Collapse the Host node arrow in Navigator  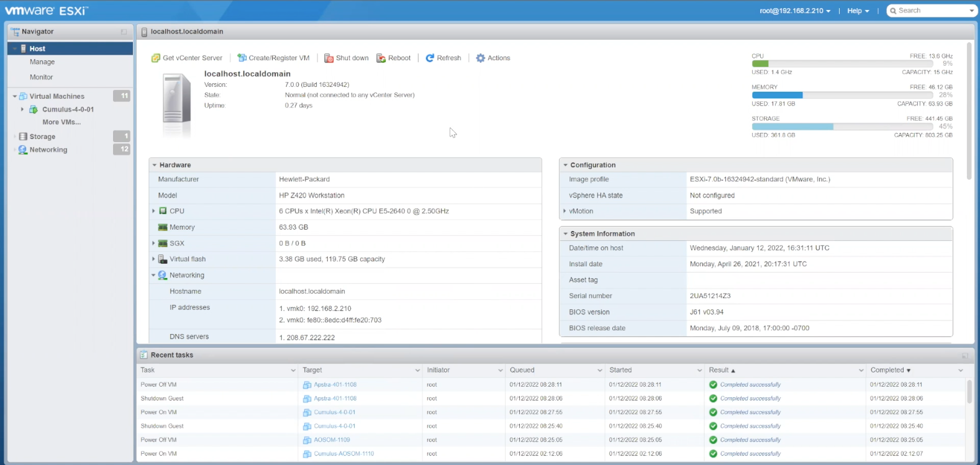pos(15,48)
